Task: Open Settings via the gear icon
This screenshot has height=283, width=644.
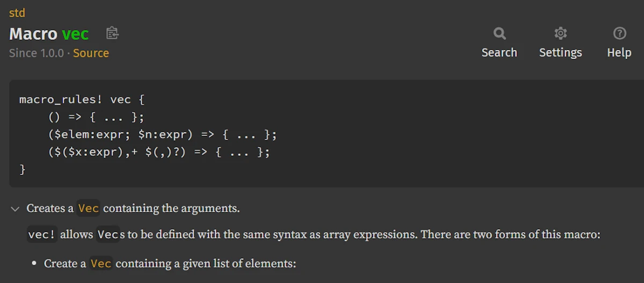Action: (561, 34)
